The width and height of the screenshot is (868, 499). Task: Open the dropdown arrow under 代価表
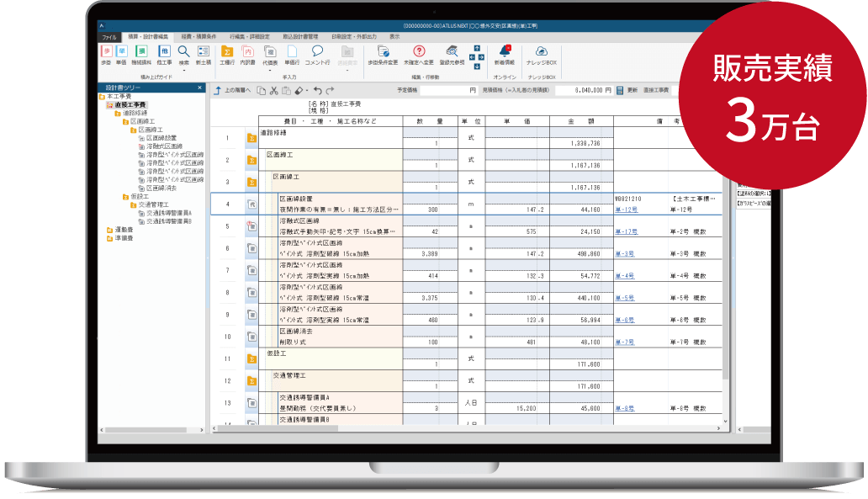(270, 71)
